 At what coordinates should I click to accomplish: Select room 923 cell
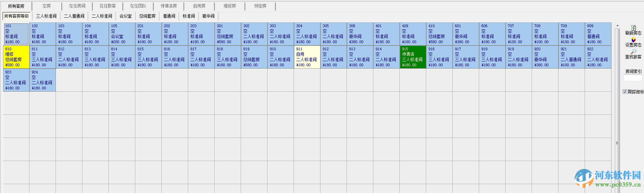point(16,80)
